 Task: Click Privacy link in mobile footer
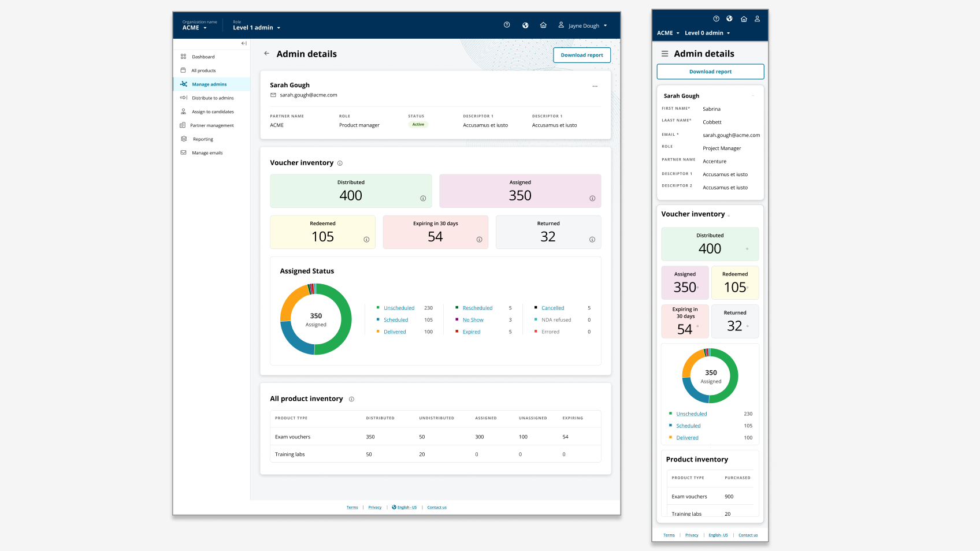click(692, 535)
